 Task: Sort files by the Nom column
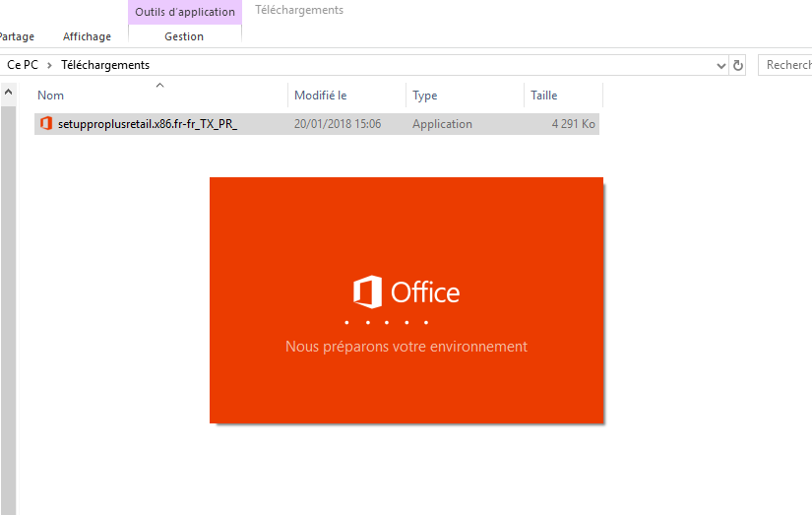click(51, 96)
